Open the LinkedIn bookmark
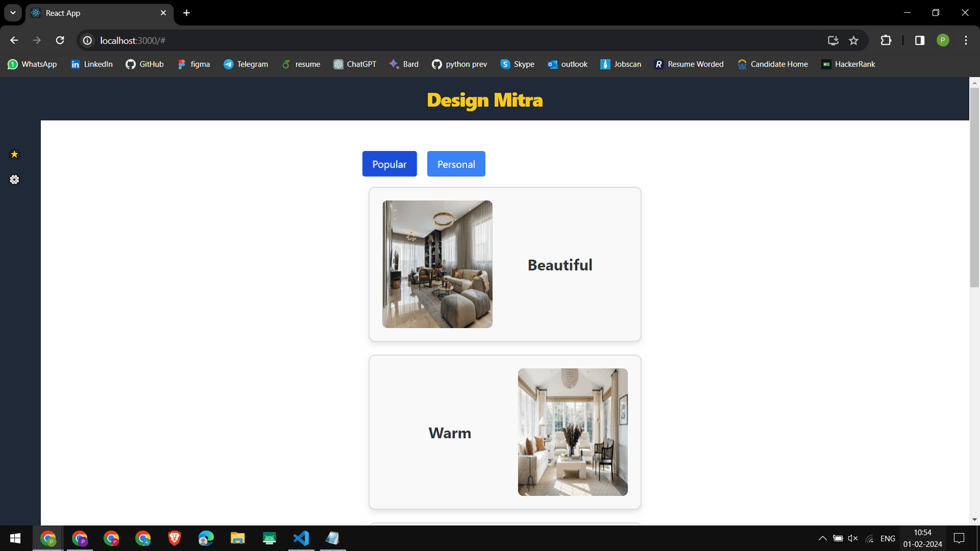Viewport: 980px width, 551px height. (92, 64)
